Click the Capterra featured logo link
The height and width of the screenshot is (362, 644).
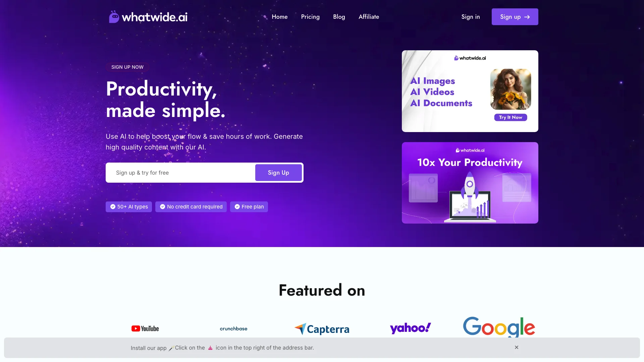tap(322, 328)
